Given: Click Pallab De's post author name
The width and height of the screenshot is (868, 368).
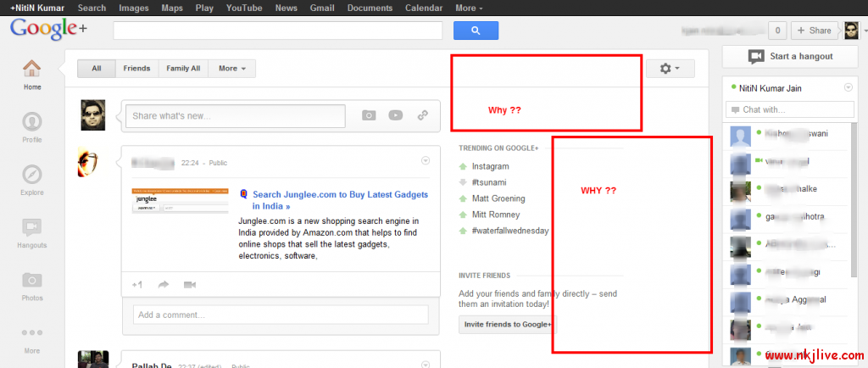Looking at the screenshot, I should coord(153,365).
